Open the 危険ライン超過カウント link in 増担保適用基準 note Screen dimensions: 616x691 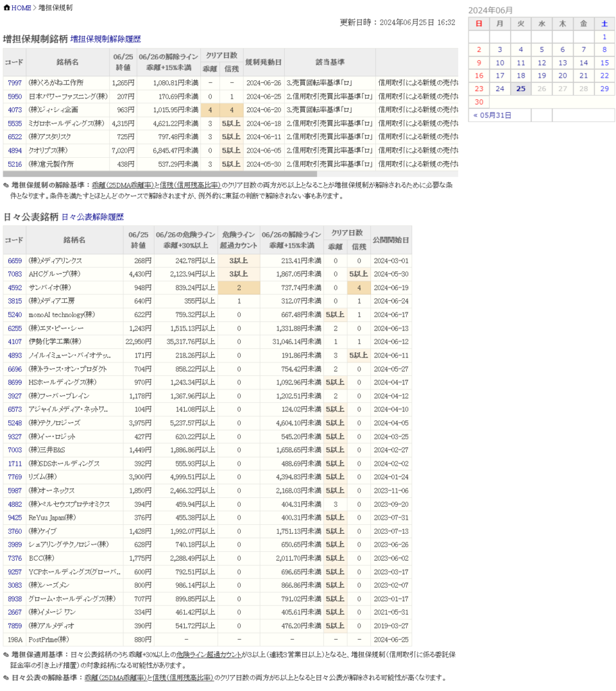tap(209, 655)
